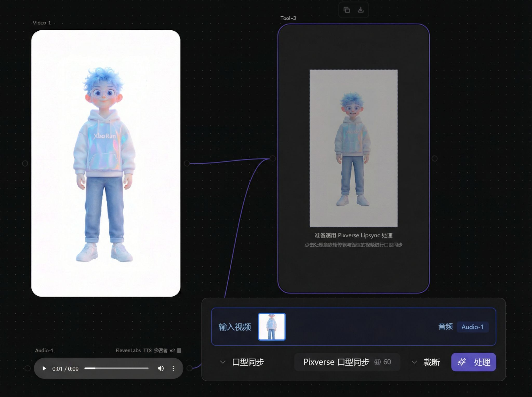Select the Video-1 node title
532x397 pixels.
pos(42,23)
